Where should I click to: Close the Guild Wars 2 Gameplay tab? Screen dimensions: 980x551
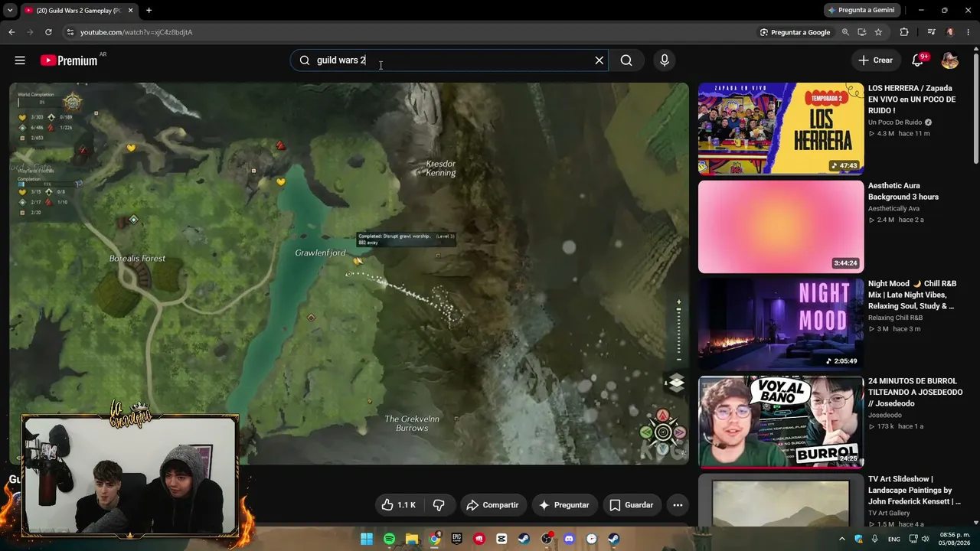point(129,11)
